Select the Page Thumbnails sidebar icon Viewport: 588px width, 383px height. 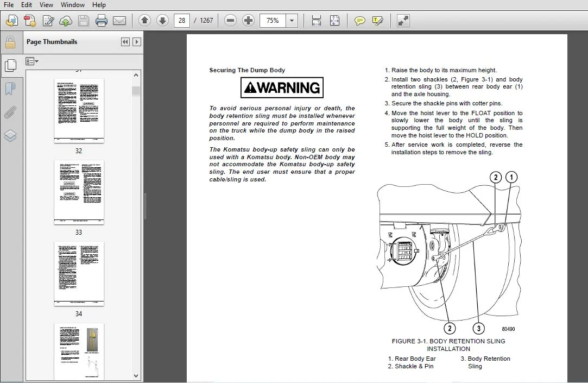click(x=10, y=66)
